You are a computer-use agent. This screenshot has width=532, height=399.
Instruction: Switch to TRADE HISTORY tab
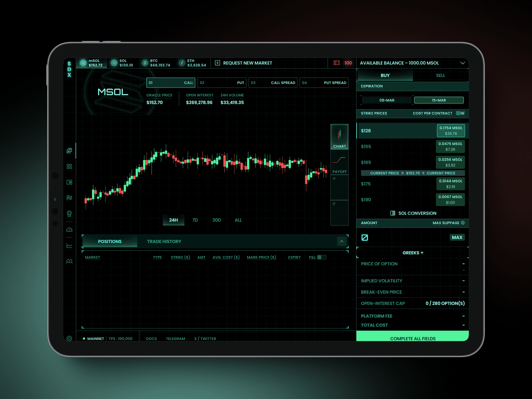[164, 241]
